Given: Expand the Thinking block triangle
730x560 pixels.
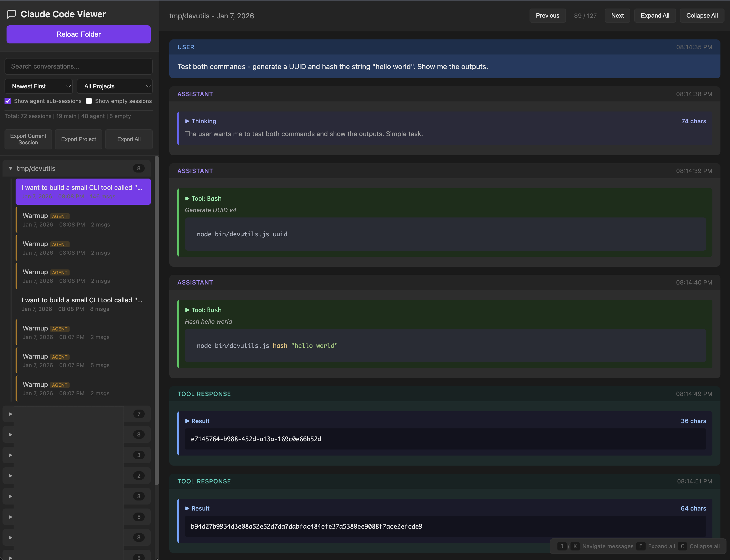Looking at the screenshot, I should [187, 121].
